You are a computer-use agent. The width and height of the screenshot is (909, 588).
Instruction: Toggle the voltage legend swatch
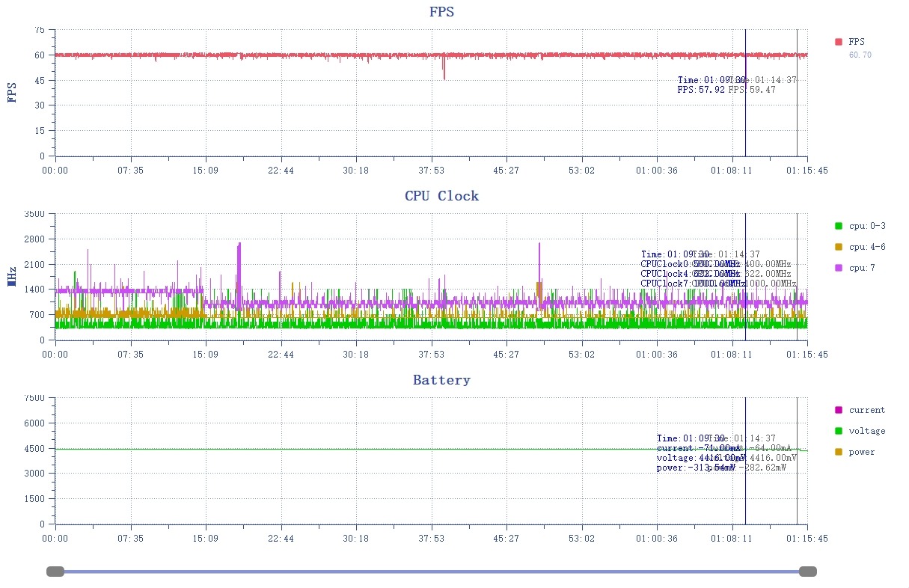click(x=839, y=431)
